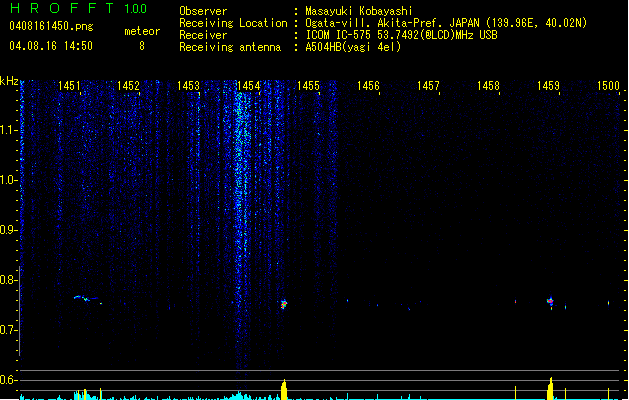Click the 1.0 kHz axis label
The image size is (629, 400).
(x=8, y=180)
